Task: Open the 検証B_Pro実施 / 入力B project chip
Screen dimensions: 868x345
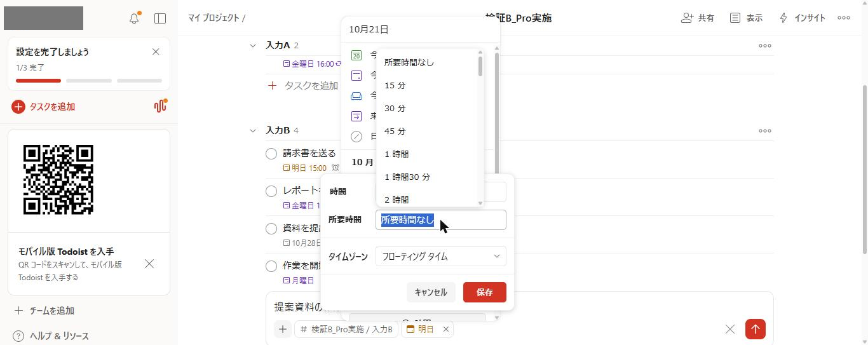Action: point(346,329)
